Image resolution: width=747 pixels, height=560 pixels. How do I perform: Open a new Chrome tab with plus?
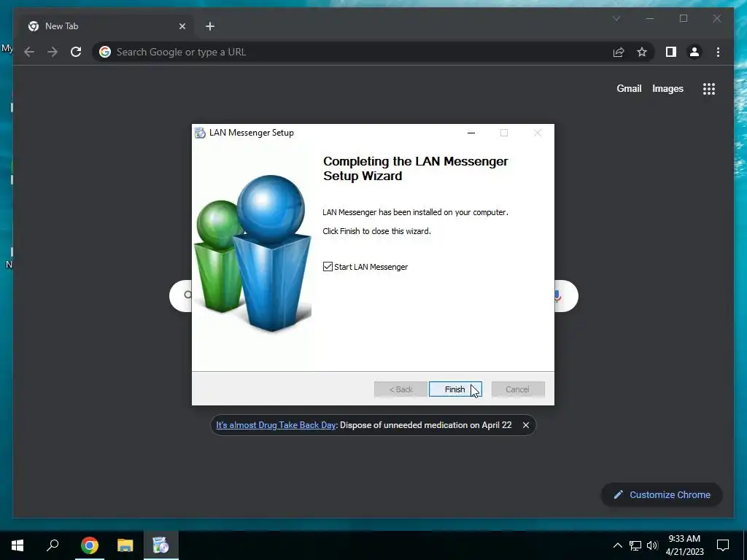(x=210, y=26)
